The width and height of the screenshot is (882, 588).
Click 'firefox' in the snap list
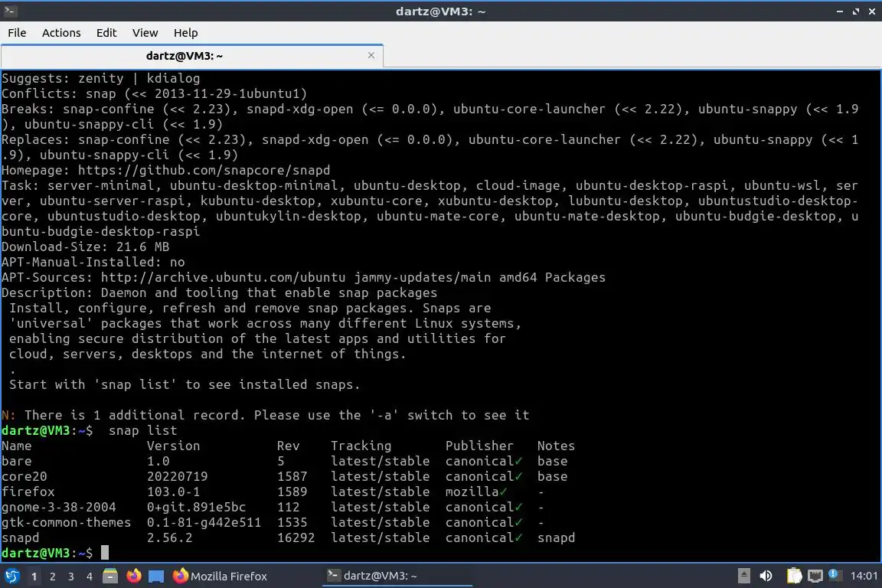click(x=28, y=492)
